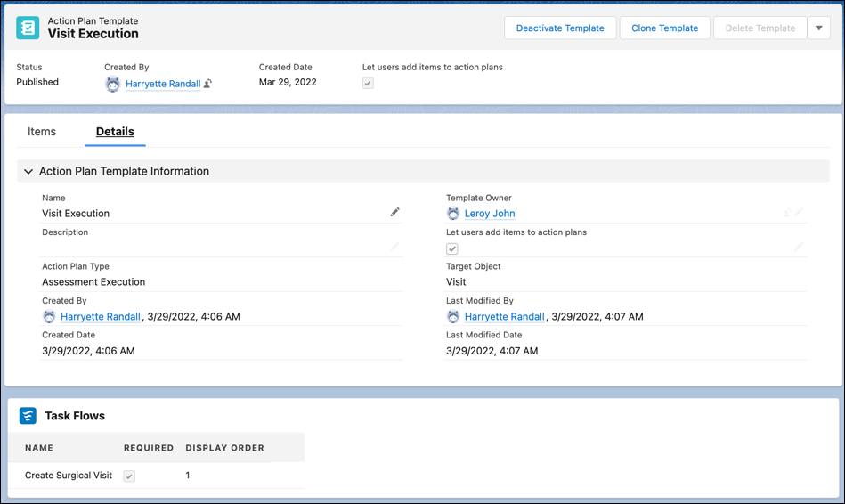Click the Action Plan Template header icon
The height and width of the screenshot is (504, 845).
[28, 28]
